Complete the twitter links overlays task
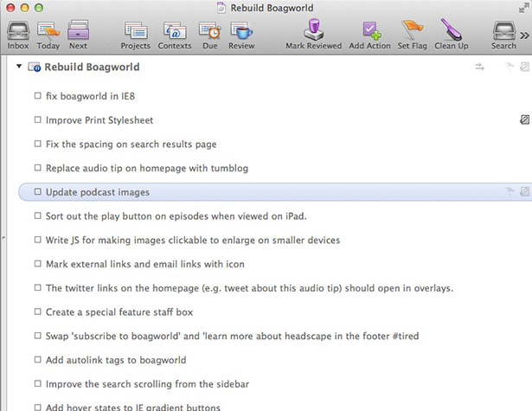The height and width of the screenshot is (411, 532). 38,288
